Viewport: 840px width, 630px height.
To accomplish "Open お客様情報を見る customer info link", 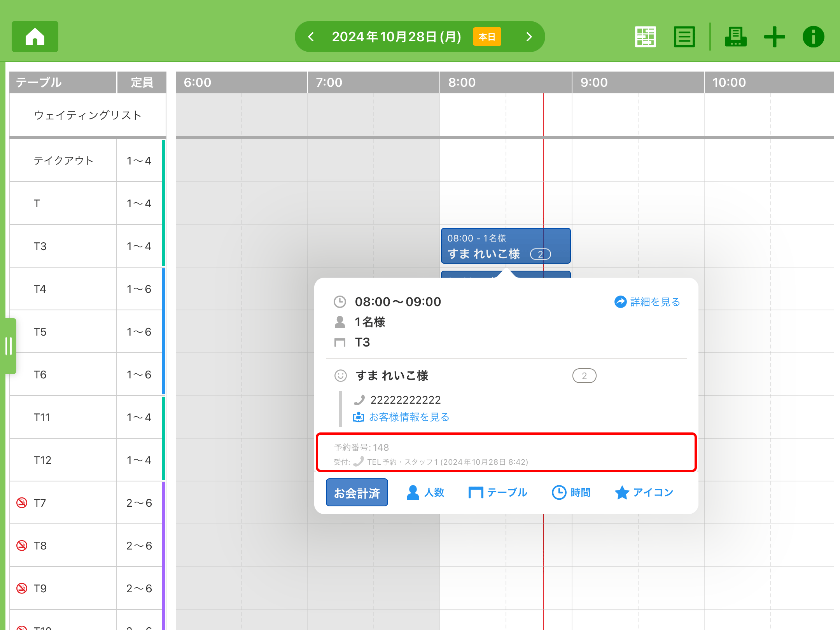I will [401, 417].
